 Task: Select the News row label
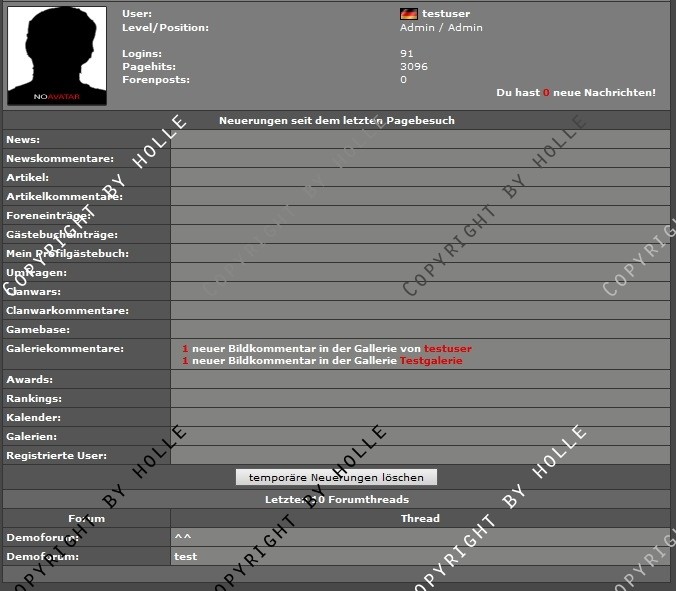click(x=23, y=140)
